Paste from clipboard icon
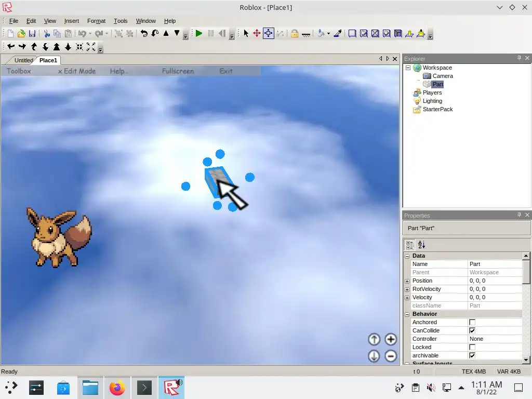 click(68, 33)
